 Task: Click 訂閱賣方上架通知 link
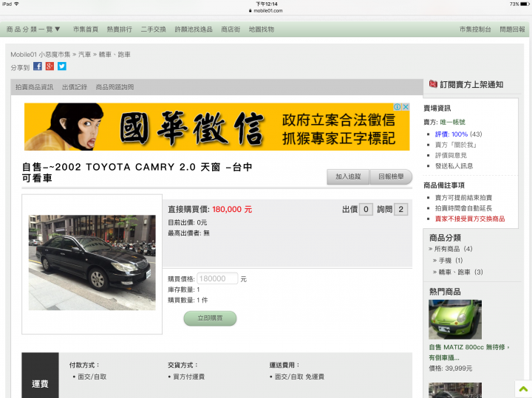471,84
